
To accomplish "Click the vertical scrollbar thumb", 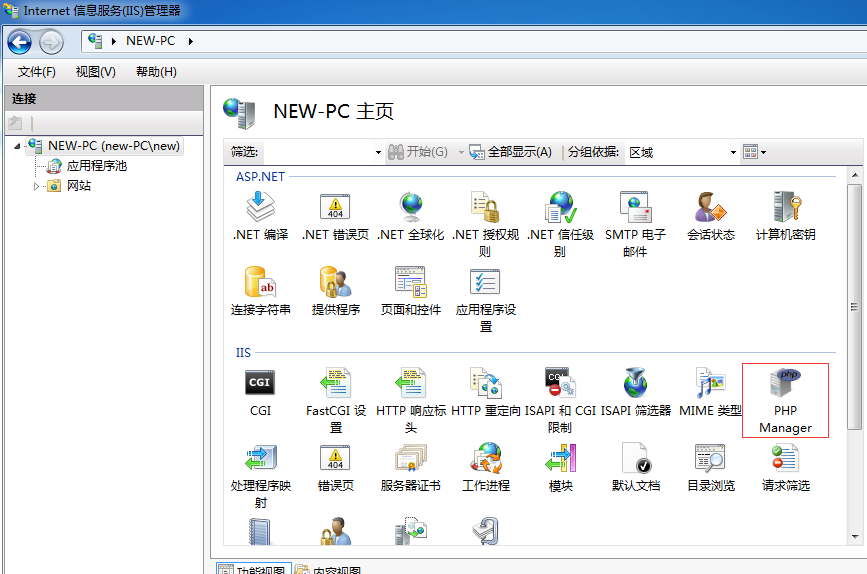I will 855,306.
